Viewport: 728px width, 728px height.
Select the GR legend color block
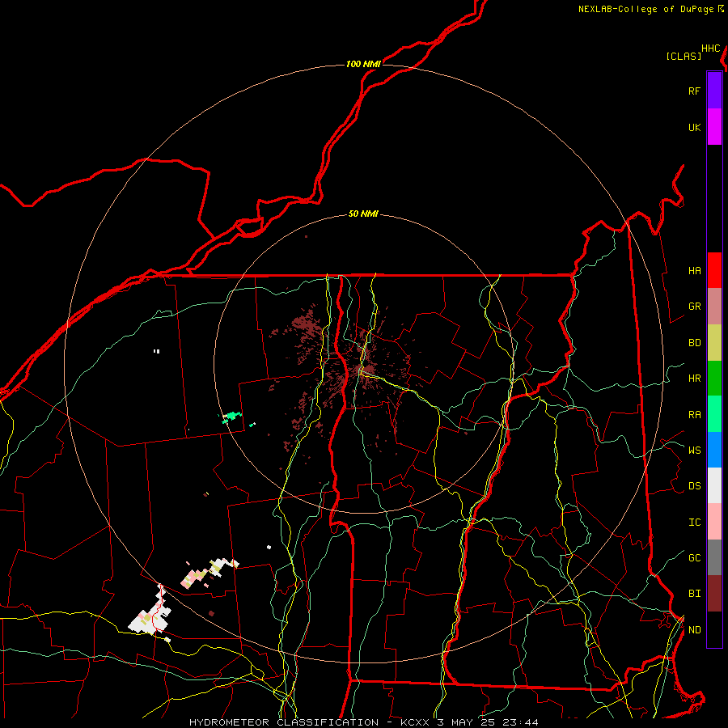714,306
